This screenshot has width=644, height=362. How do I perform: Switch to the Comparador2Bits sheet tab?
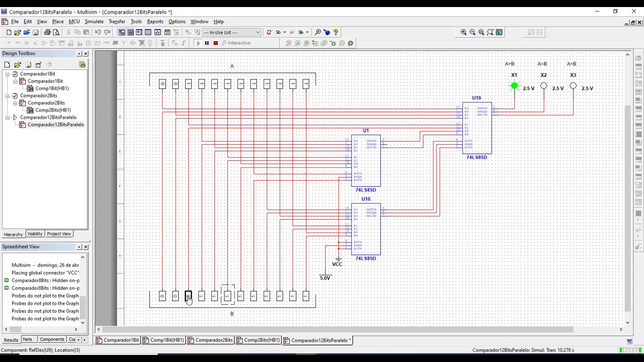pyautogui.click(x=210, y=340)
